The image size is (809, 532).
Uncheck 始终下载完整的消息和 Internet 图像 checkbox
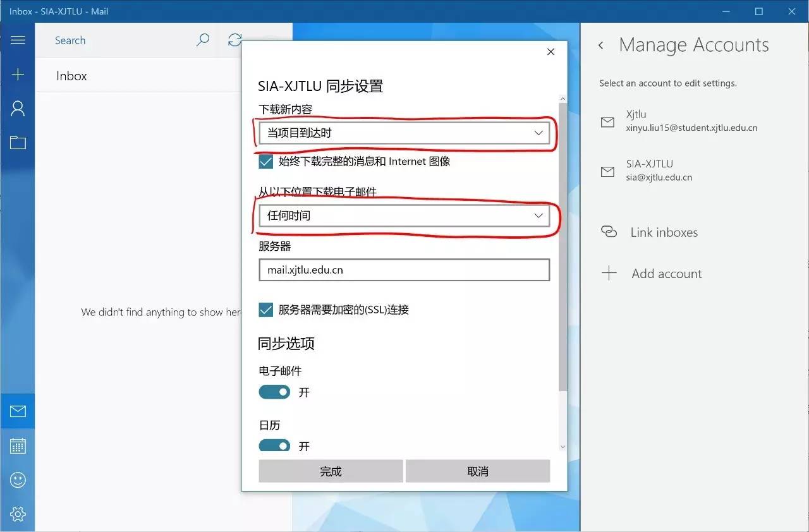[x=266, y=162]
